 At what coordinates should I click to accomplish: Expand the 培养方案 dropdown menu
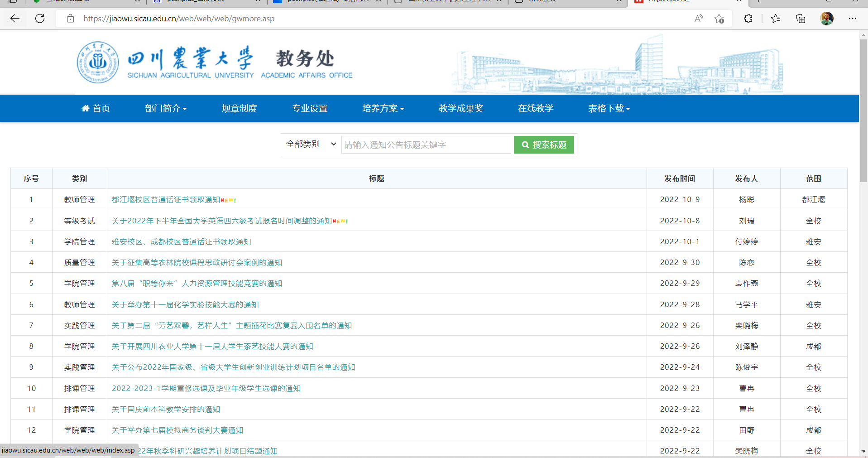coord(383,109)
